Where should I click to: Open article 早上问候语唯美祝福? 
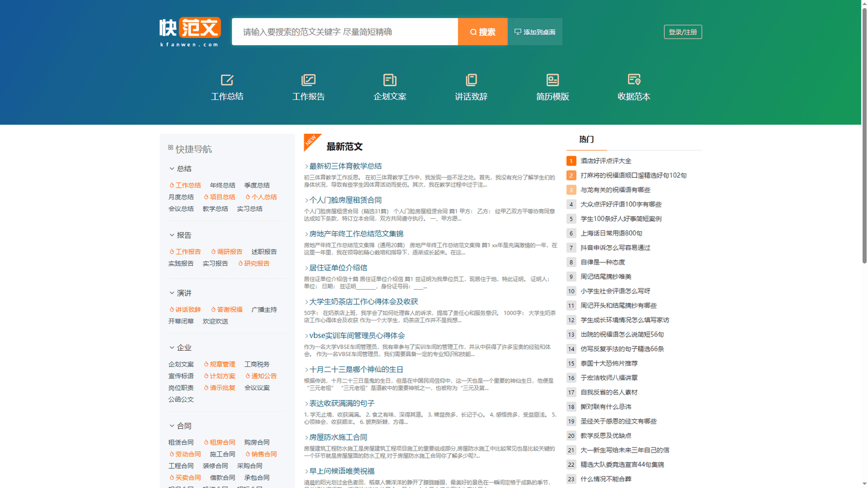pyautogui.click(x=342, y=471)
